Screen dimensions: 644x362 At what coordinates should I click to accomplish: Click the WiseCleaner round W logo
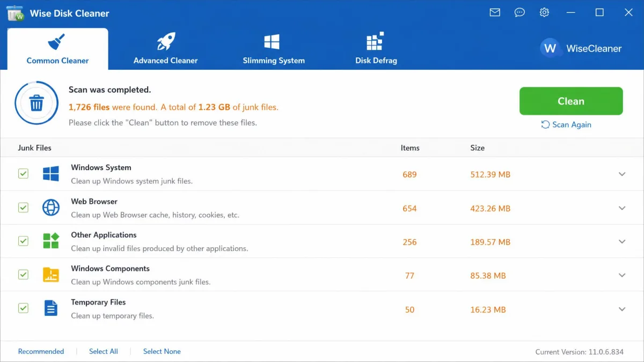pos(550,48)
